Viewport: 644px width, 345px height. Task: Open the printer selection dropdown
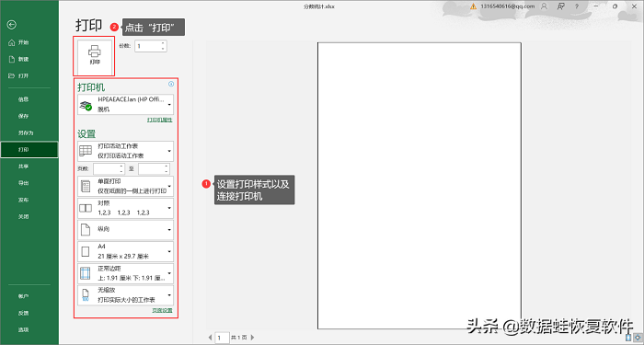[125, 105]
